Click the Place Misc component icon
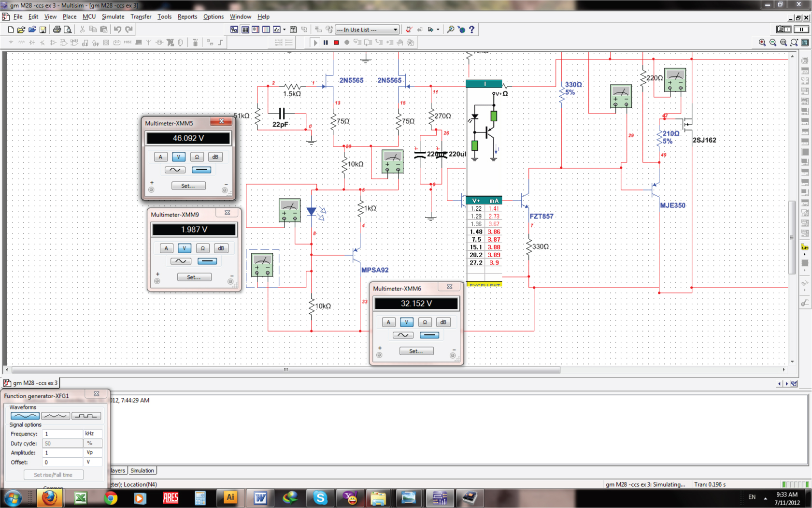This screenshot has width=812, height=508. [128, 43]
